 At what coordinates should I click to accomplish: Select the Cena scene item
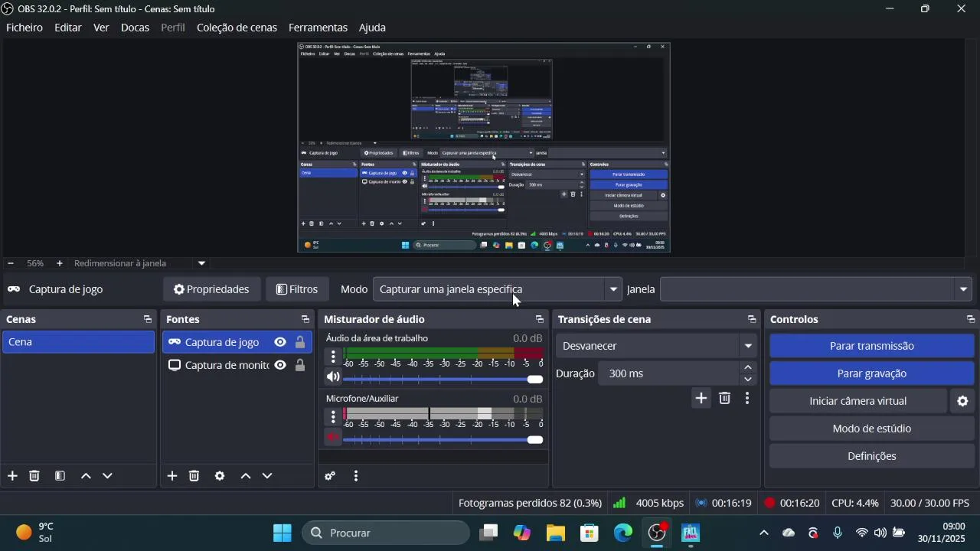[79, 342]
